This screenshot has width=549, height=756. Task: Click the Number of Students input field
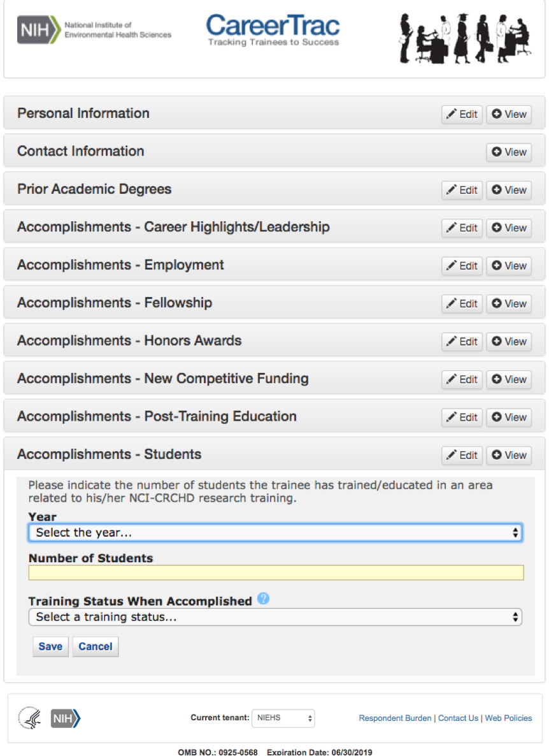(x=276, y=572)
